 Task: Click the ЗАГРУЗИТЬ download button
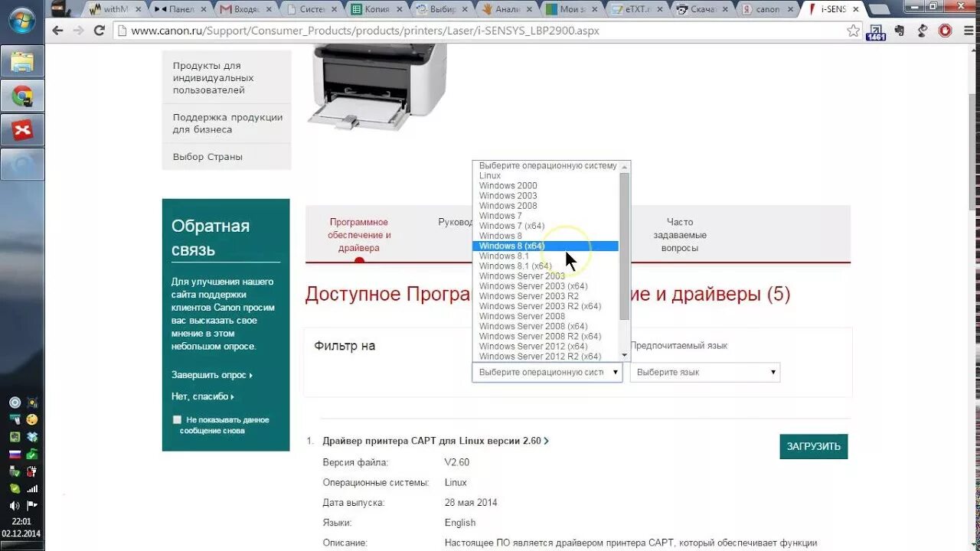click(x=813, y=446)
